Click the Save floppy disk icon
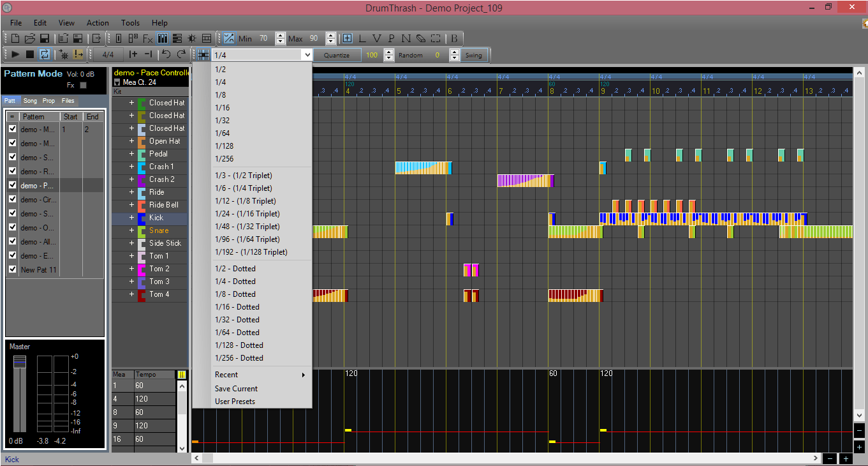This screenshot has height=466, width=868. pyautogui.click(x=45, y=38)
